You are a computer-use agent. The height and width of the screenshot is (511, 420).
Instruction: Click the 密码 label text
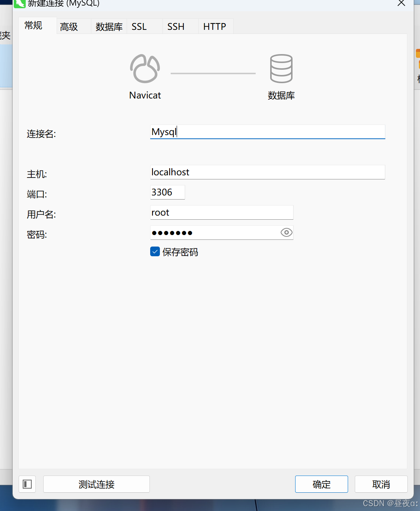(37, 235)
